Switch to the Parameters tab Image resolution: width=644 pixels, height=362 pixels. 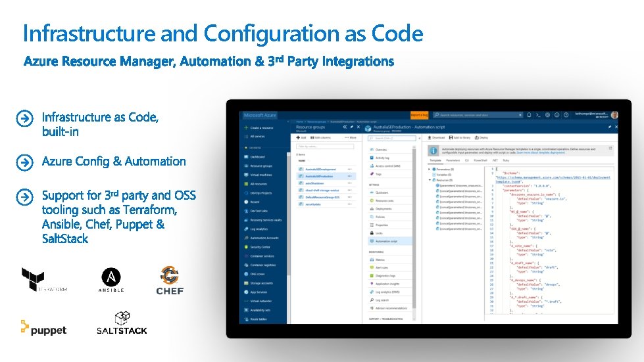[453, 160]
